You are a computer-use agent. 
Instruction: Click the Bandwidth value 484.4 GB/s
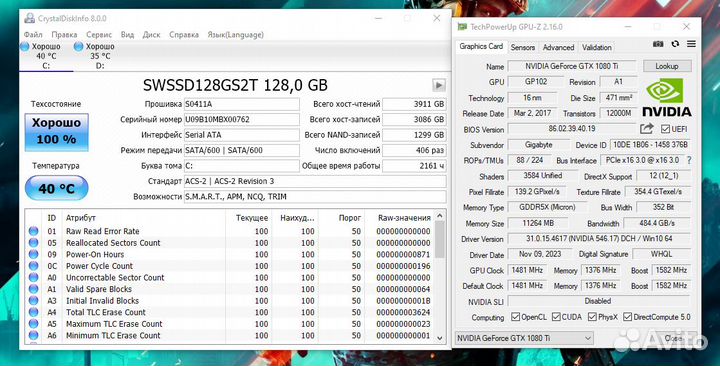pyautogui.click(x=657, y=223)
